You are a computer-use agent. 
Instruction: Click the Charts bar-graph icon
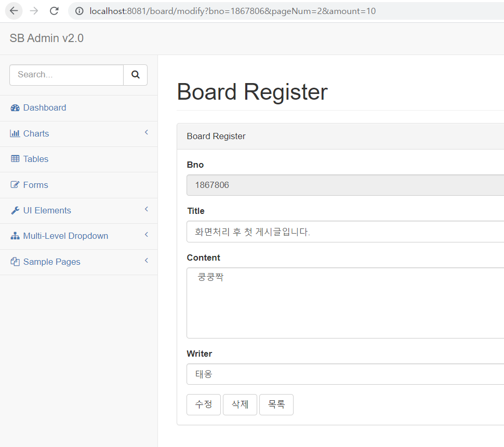(x=15, y=133)
